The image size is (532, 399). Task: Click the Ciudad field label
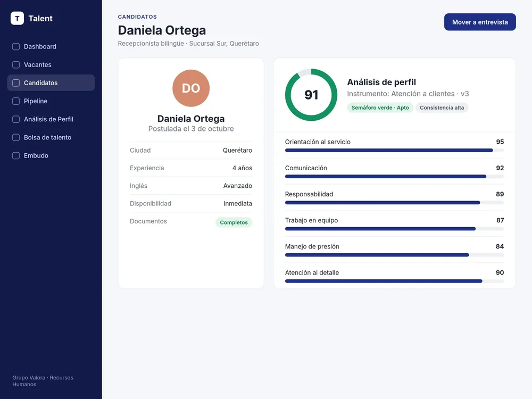(x=140, y=151)
